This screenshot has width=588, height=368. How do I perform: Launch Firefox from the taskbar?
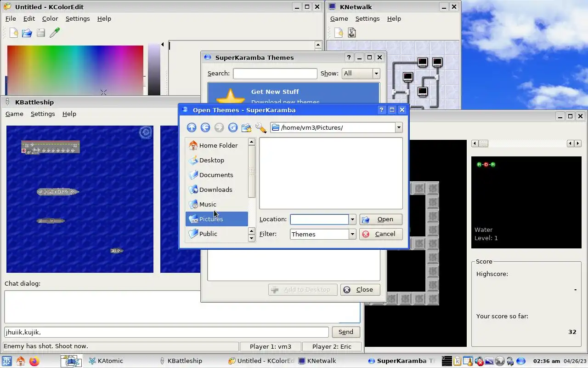[34, 361]
